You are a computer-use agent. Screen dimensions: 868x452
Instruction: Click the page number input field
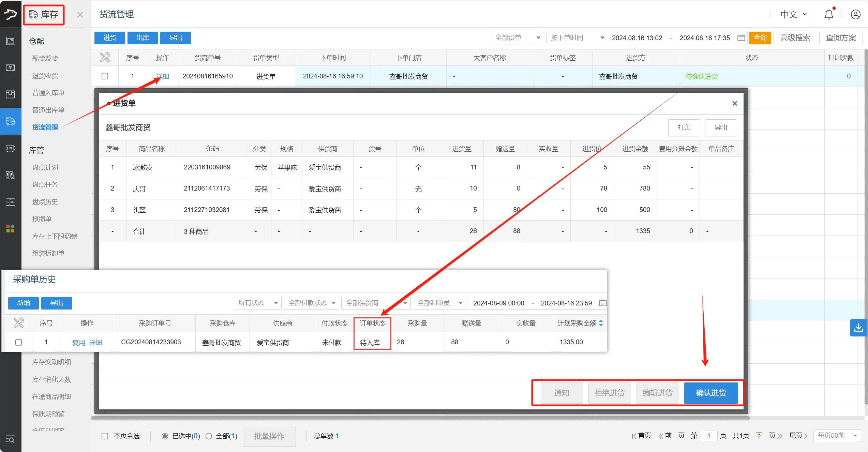[709, 436]
